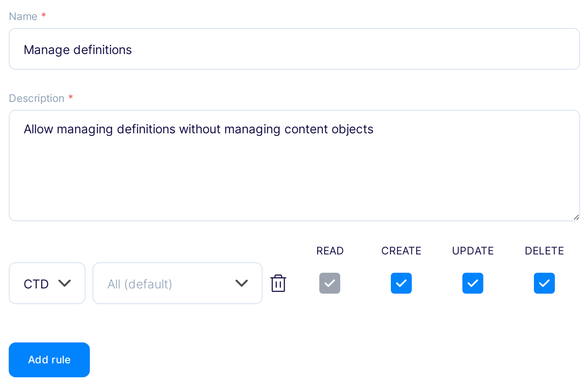Uncheck the UPDATE permission checkbox
This screenshot has height=386, width=588.
[x=473, y=283]
